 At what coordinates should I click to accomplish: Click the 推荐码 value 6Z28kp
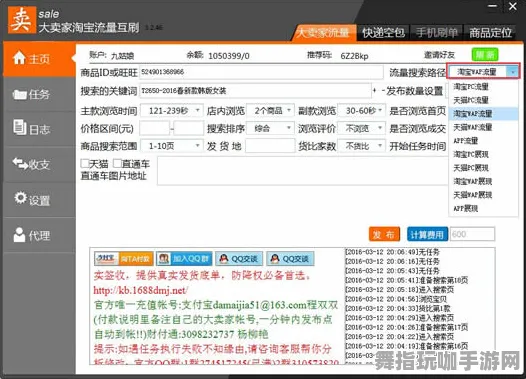click(x=354, y=56)
